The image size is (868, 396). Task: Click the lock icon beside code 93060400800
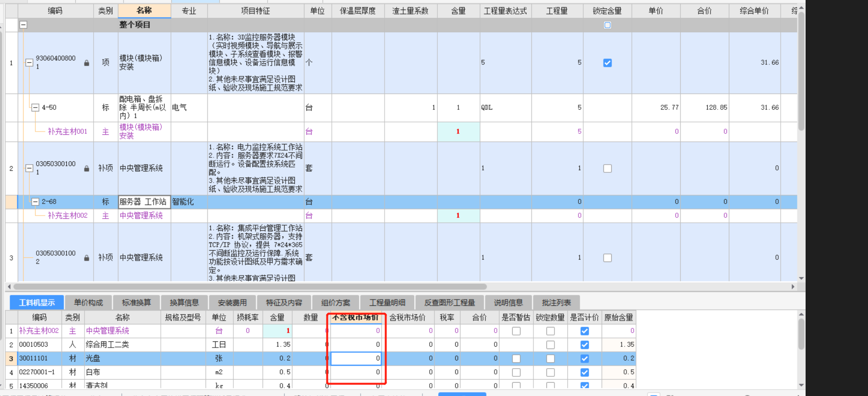point(86,63)
